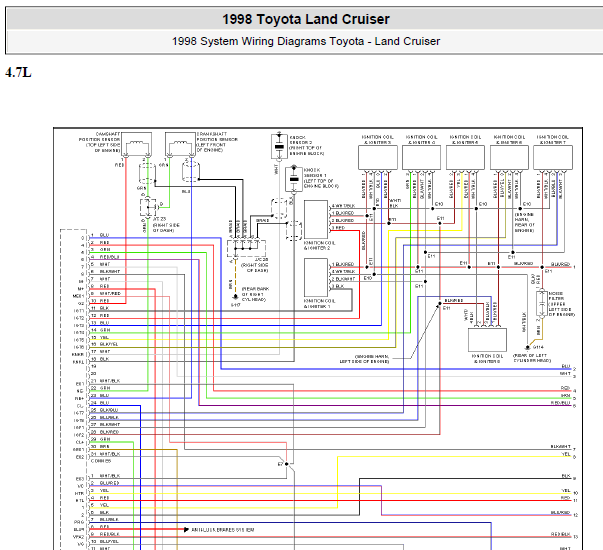The height and width of the screenshot is (550, 603).
Task: Click lower connector pin '7 BLU/BLK' label
Action: click(x=105, y=520)
